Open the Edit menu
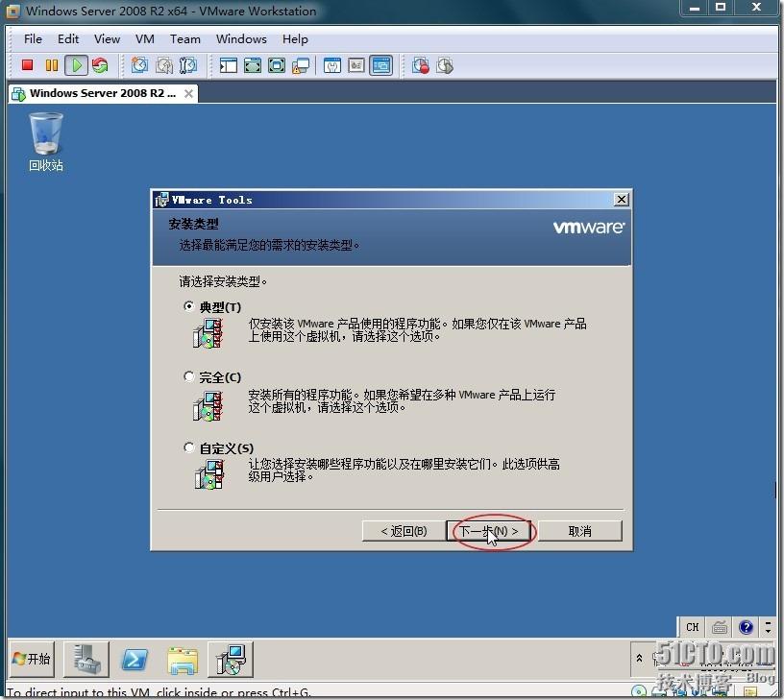Viewport: 784px width, 700px height. click(68, 39)
